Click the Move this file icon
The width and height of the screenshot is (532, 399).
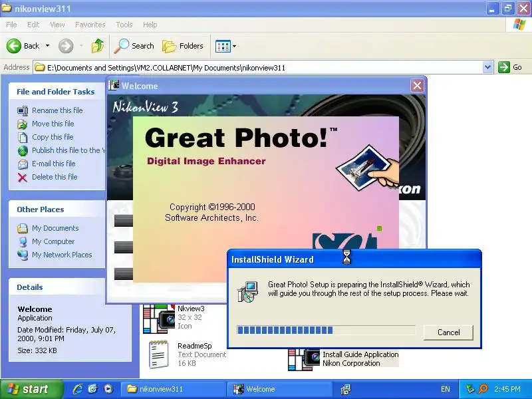click(23, 124)
